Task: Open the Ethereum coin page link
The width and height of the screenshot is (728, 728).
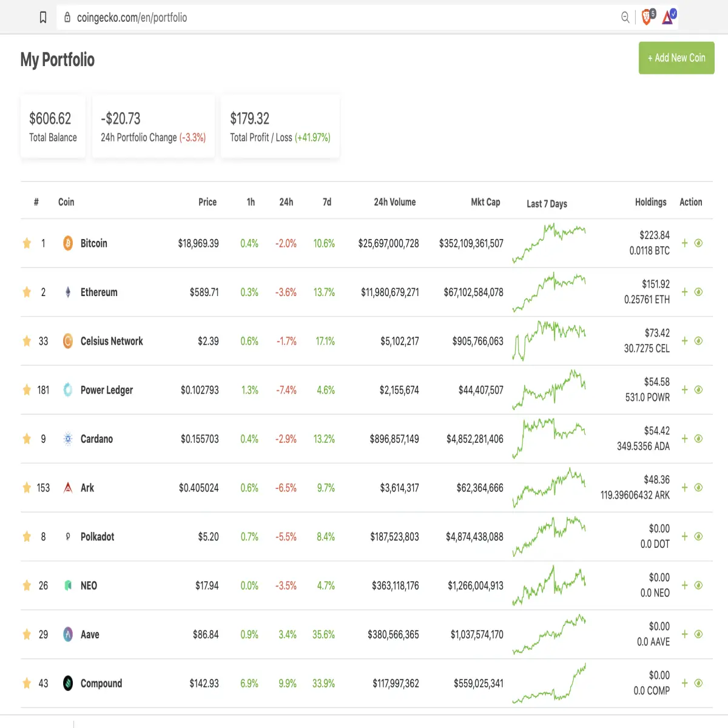Action: pyautogui.click(x=99, y=292)
